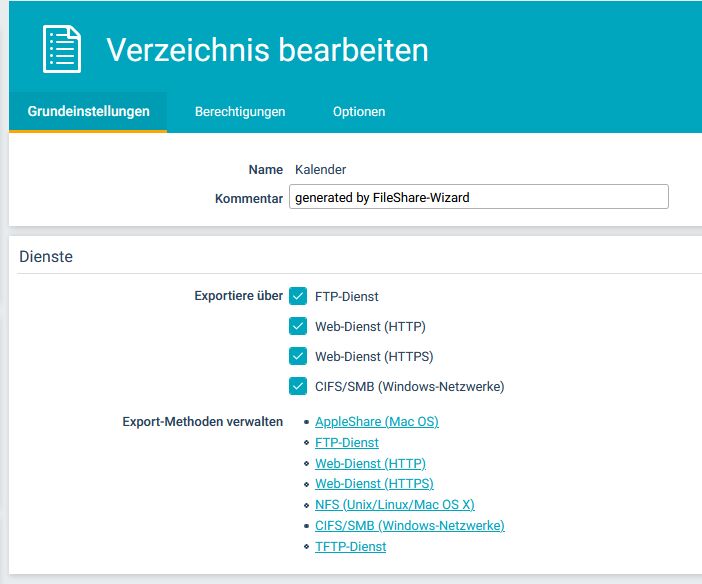
Task: Click the Verzeichnis bearbeiten page title
Action: [x=267, y=49]
